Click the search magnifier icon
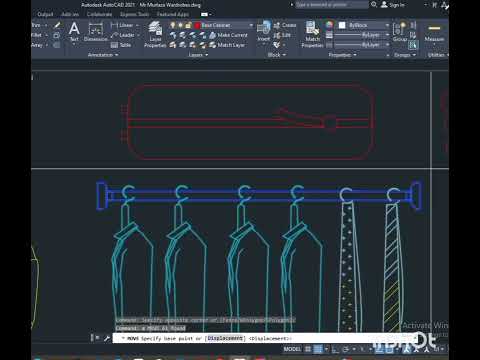 pos(374,4)
